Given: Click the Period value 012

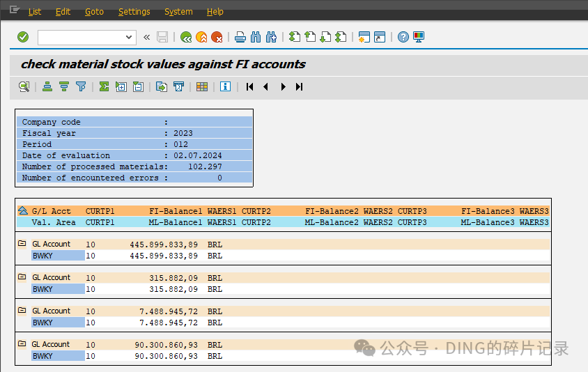Looking at the screenshot, I should (180, 144).
